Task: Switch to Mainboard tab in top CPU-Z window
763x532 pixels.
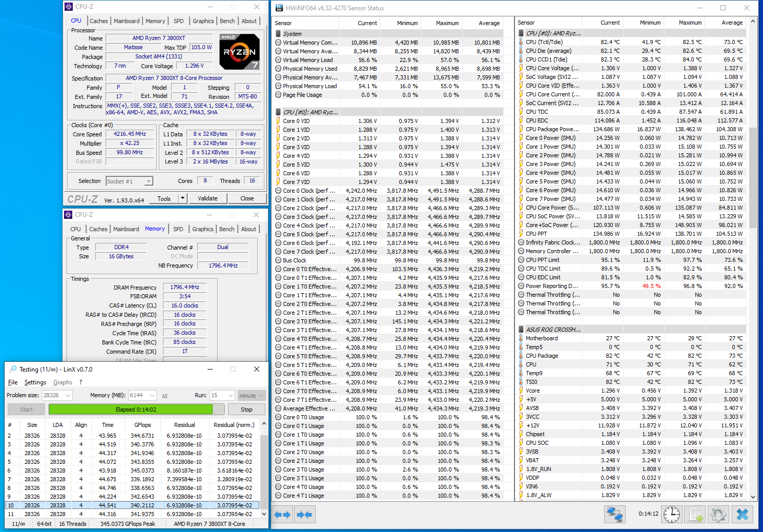Action: click(x=127, y=21)
